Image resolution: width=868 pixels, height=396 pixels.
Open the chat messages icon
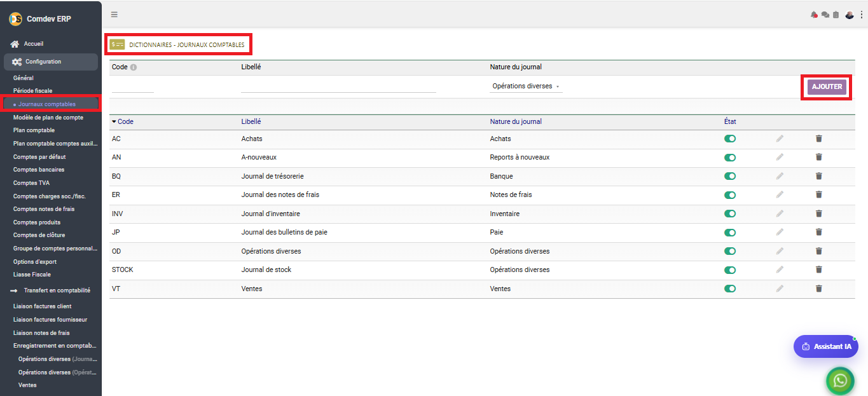pyautogui.click(x=825, y=15)
